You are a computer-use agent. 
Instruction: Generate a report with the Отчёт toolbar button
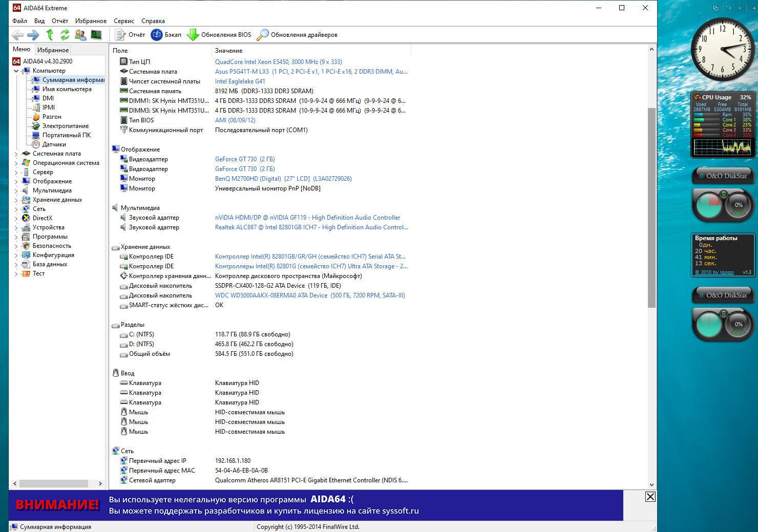click(x=130, y=35)
